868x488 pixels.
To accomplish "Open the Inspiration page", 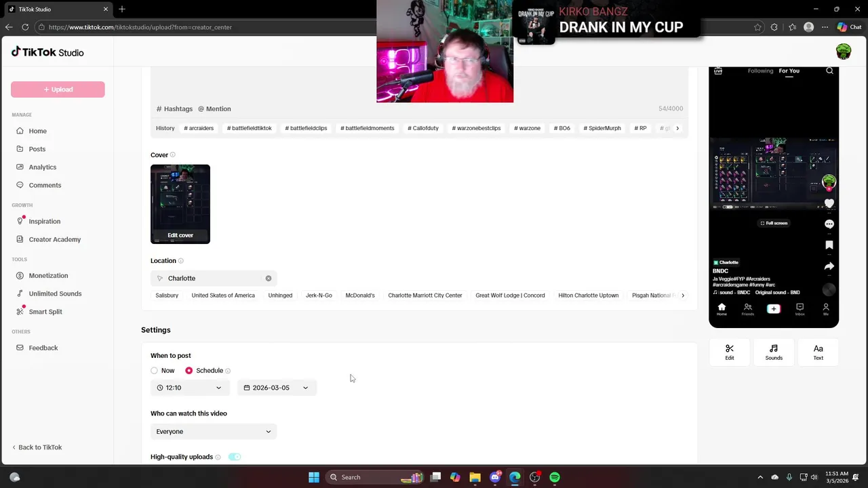I will (44, 221).
